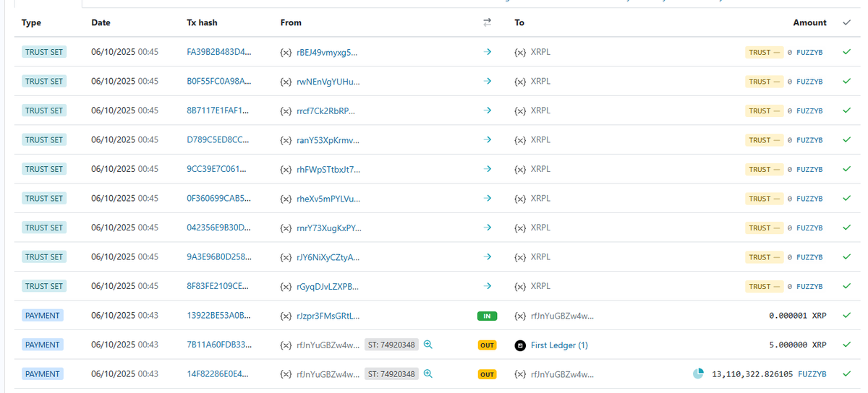The image size is (868, 393).
Task: Click {x} icon beside XRPL in 8F83FE2109CE row
Action: pyautogui.click(x=520, y=286)
